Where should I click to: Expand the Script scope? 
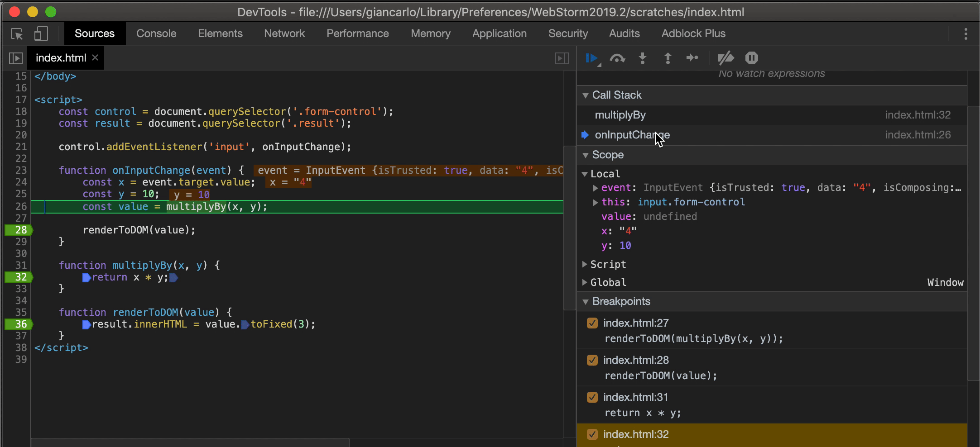(x=585, y=264)
